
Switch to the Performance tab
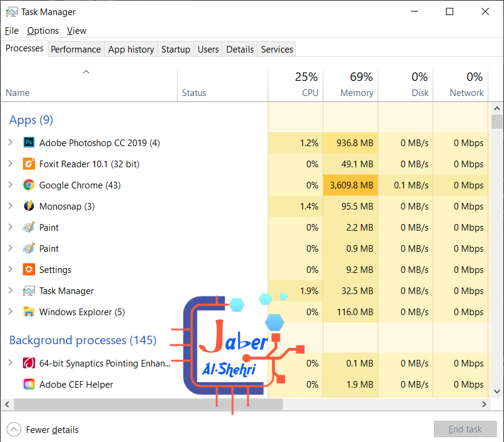76,49
